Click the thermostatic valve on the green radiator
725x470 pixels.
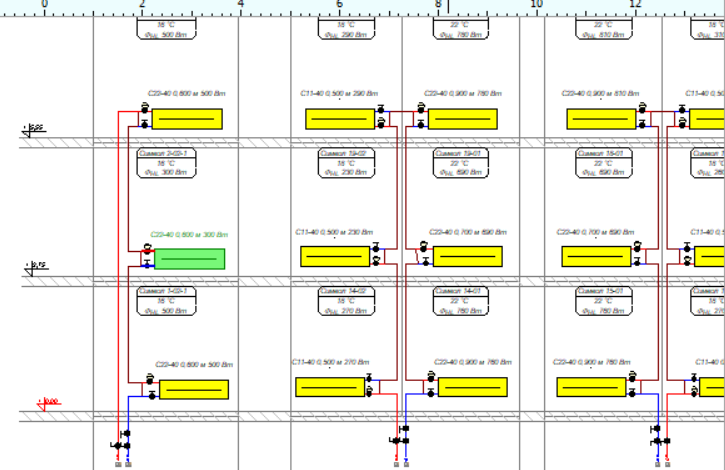(x=147, y=251)
